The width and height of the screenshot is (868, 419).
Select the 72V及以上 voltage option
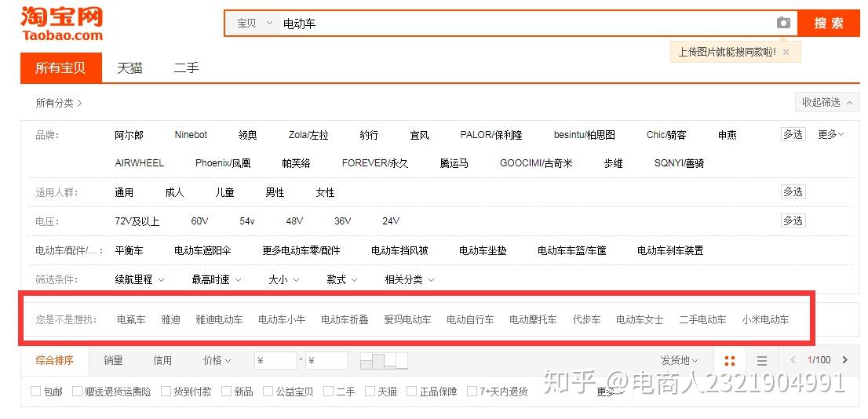[x=137, y=221]
